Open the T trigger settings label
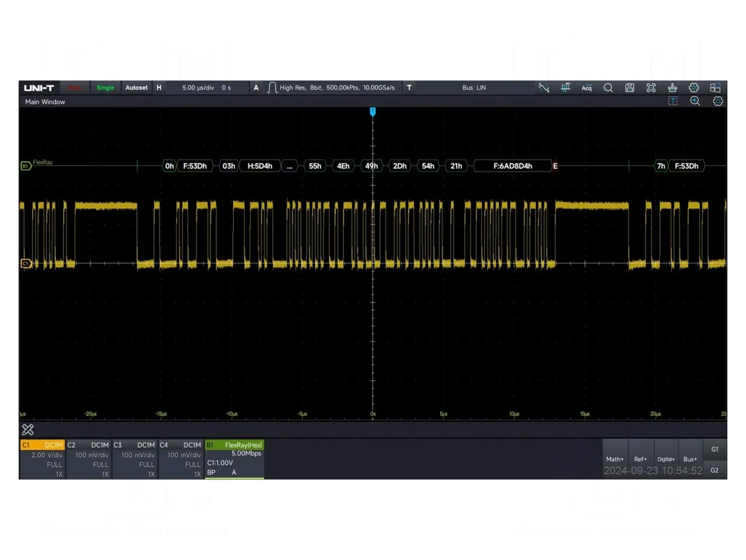 [x=409, y=87]
